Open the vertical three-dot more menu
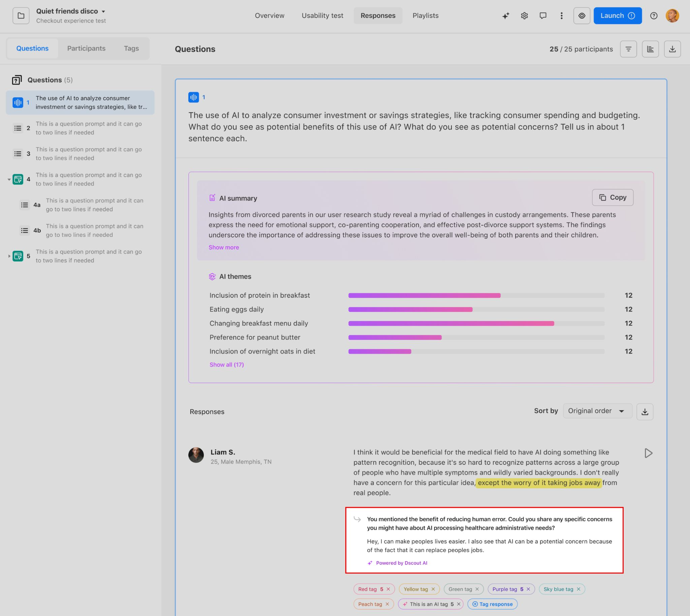The width and height of the screenshot is (690, 616). click(561, 15)
